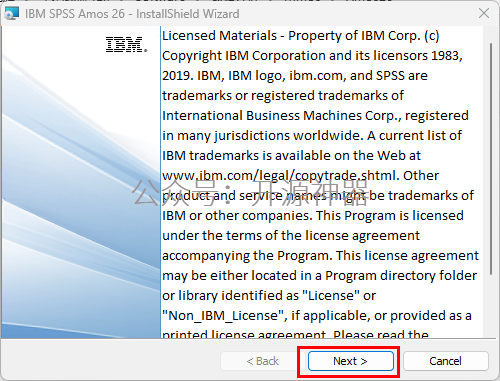This screenshot has height=381, width=500.
Task: Click the Next > button
Action: click(x=351, y=361)
